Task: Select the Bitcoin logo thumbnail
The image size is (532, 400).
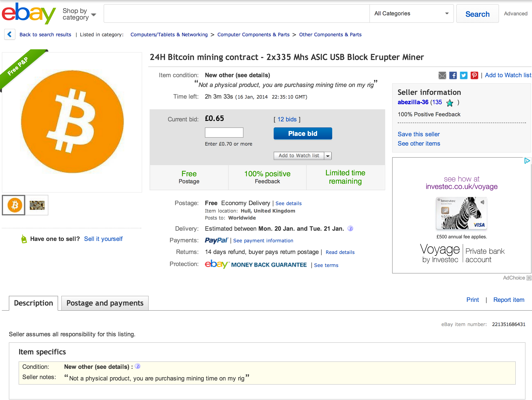Action: pos(14,205)
